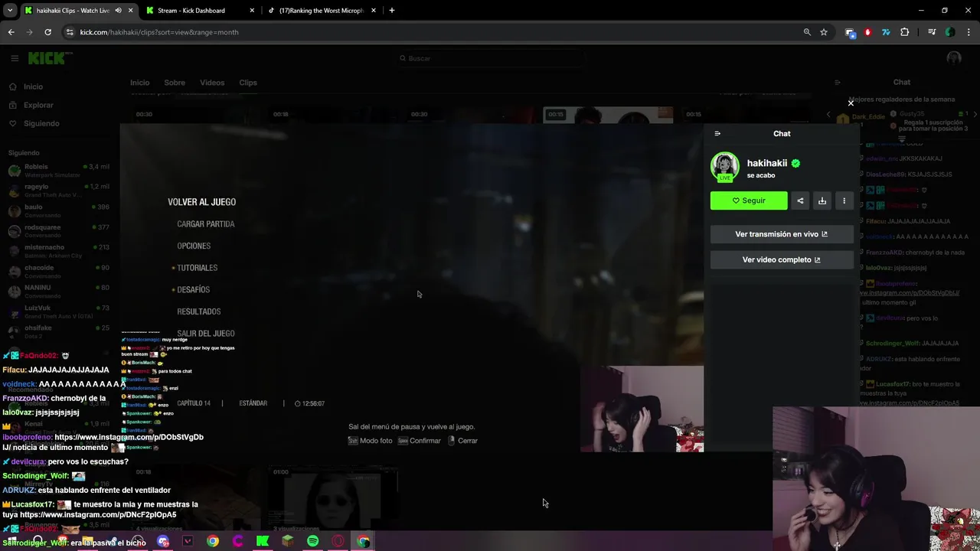980x551 pixels.
Task: Open followed channel Robleis
Action: point(60,170)
